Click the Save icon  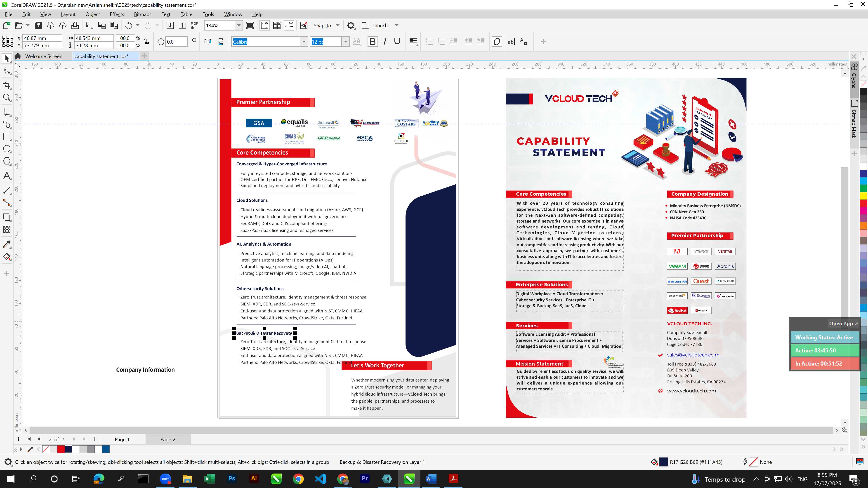(x=38, y=25)
